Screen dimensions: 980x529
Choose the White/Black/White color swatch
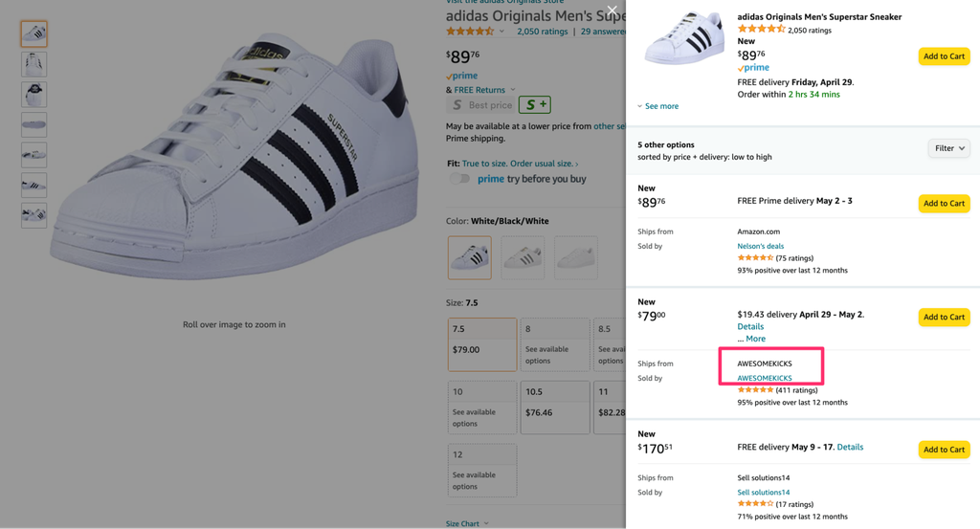click(470, 258)
